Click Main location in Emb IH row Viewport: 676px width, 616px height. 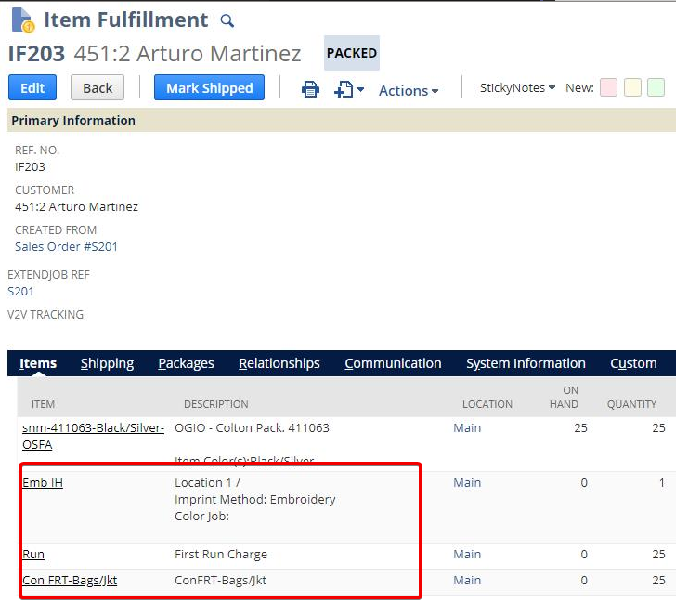coord(467,483)
